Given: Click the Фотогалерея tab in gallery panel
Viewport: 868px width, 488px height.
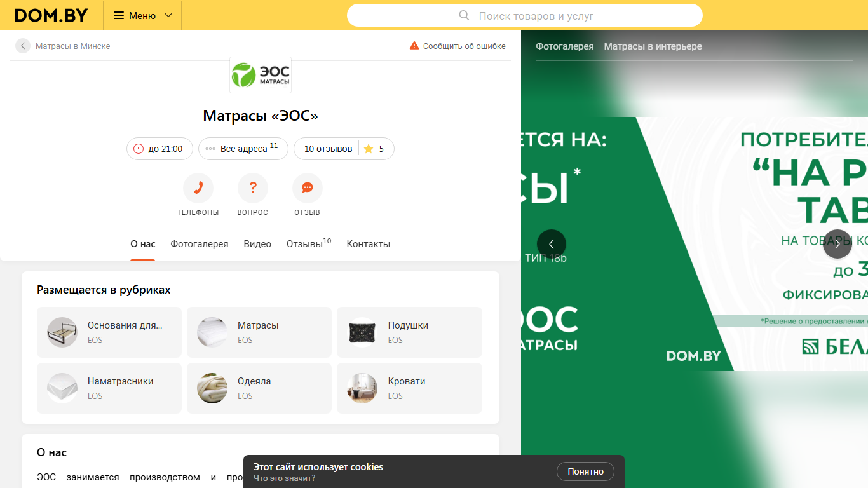Looking at the screenshot, I should [x=565, y=46].
